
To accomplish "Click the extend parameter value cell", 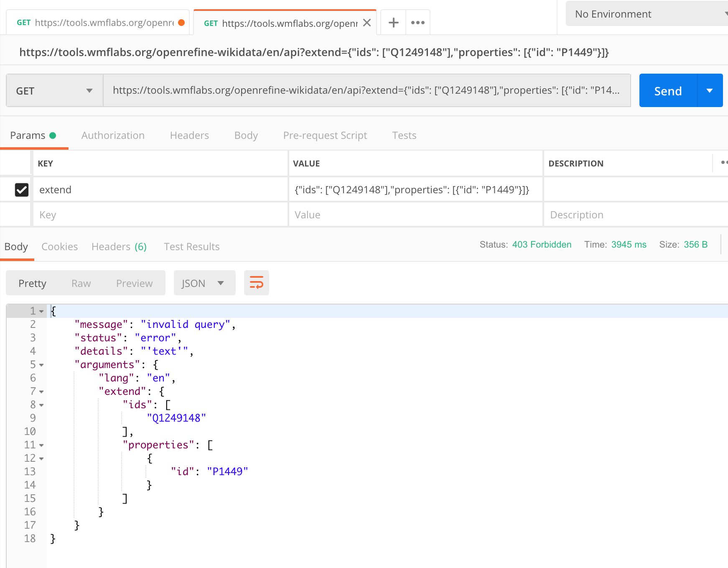I will pos(415,189).
